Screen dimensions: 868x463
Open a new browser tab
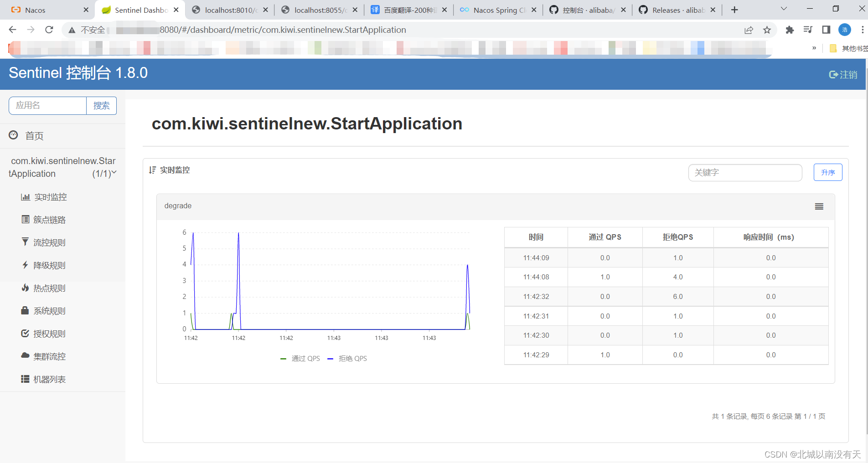coord(734,10)
